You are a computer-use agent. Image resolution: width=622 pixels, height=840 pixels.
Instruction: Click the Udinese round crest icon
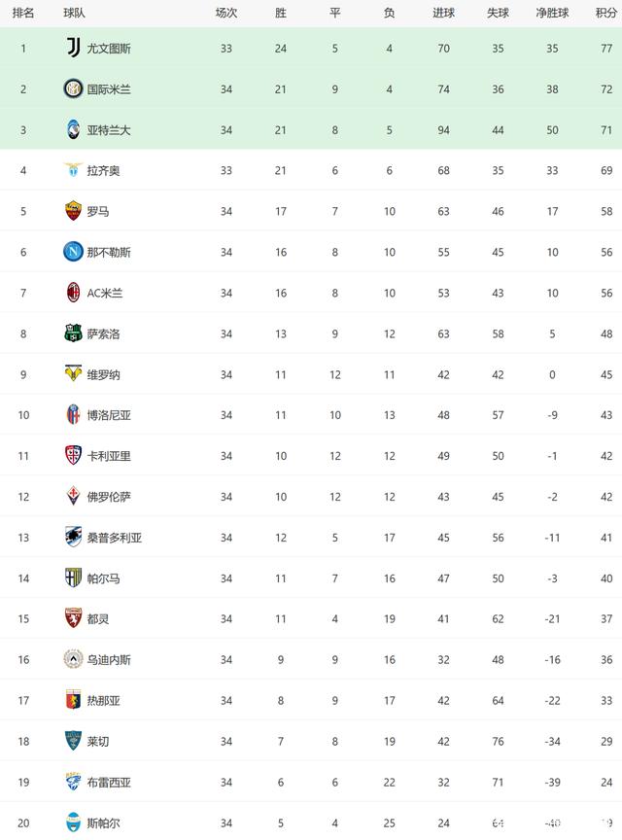click(x=74, y=659)
